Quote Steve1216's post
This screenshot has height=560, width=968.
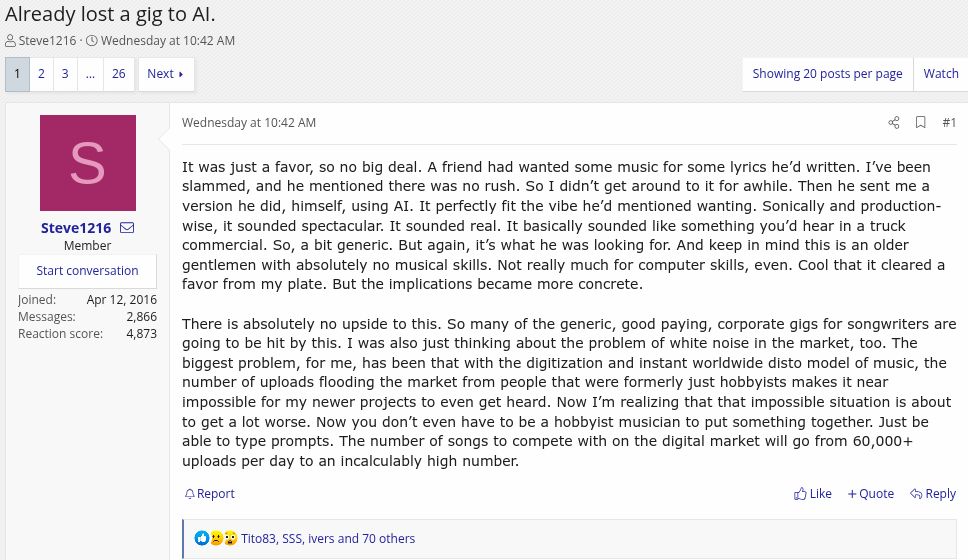(x=871, y=494)
